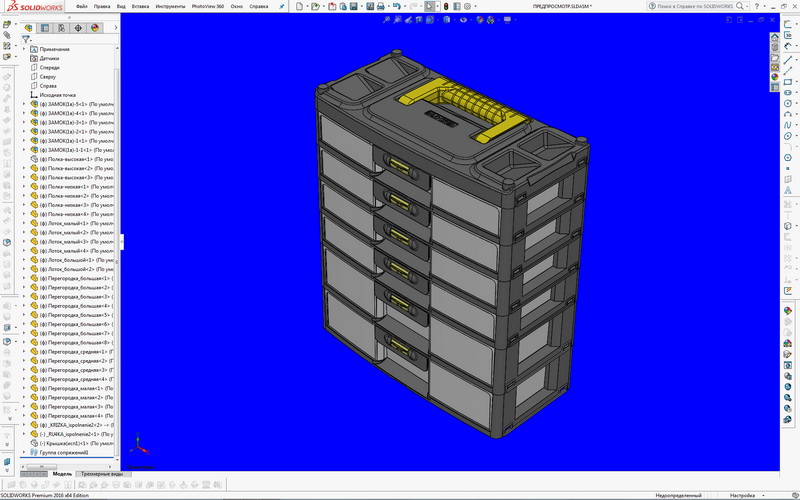The width and height of the screenshot is (800, 500).
Task: Expand the ЗАМОК(1в)-3<1> component
Action: click(x=23, y=122)
